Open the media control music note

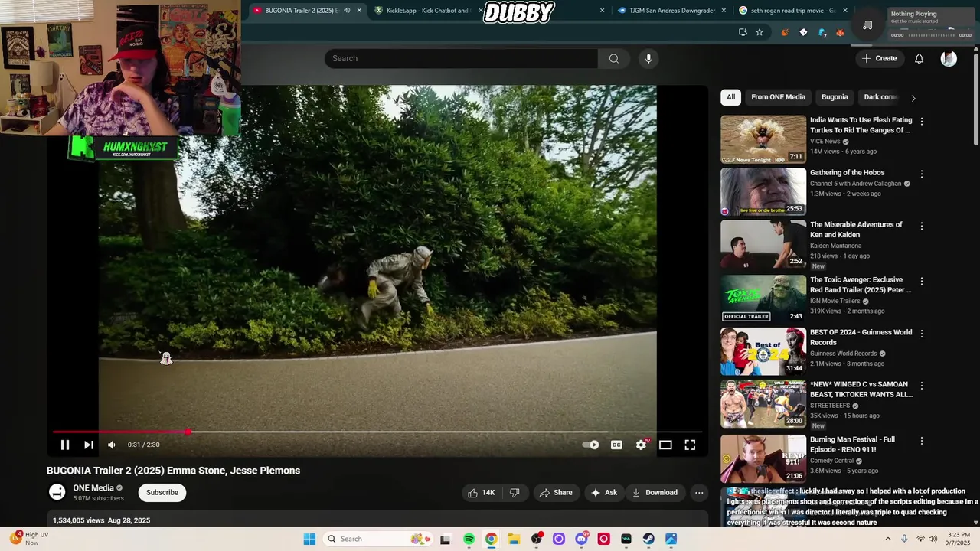coord(867,25)
